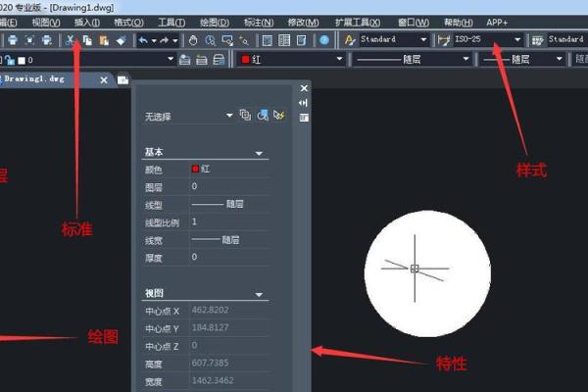This screenshot has height=392, width=588.
Task: Toggle the layer 0 lock icon
Action: [x=10, y=60]
